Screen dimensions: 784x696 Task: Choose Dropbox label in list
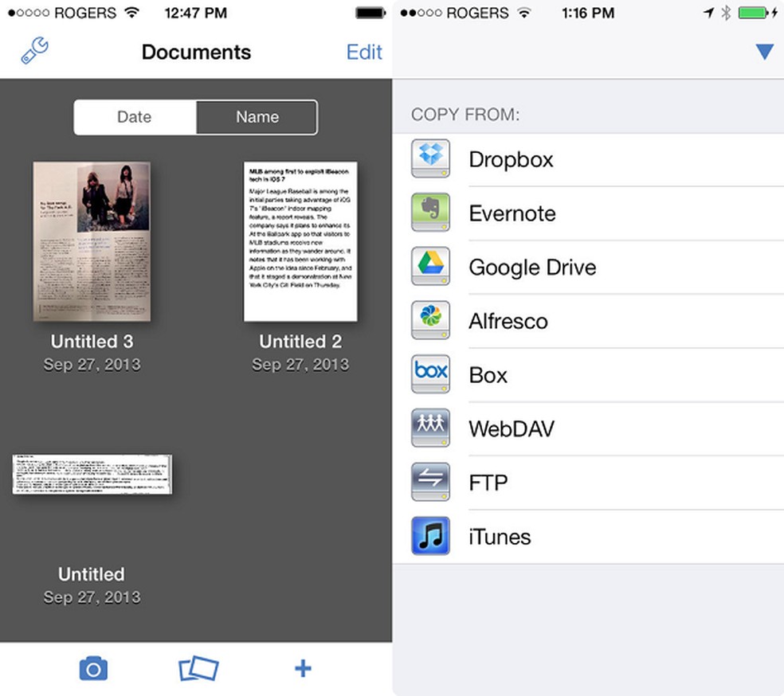[511, 160]
